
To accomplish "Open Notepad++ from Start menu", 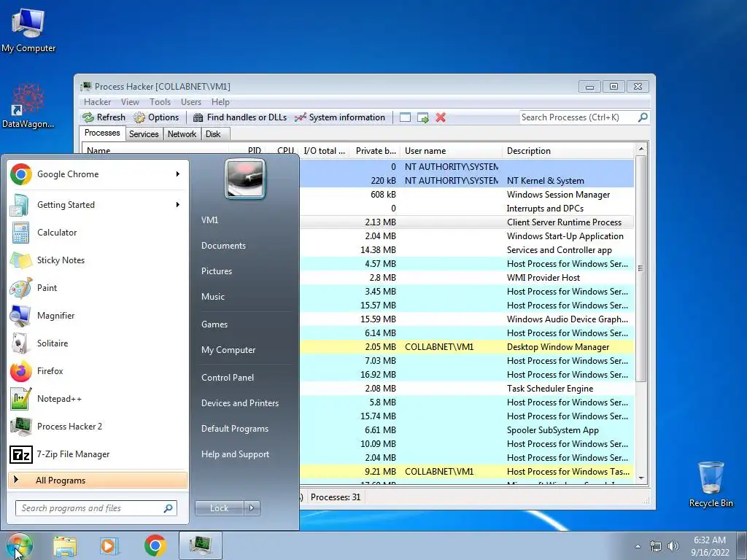I will pyautogui.click(x=98, y=399).
